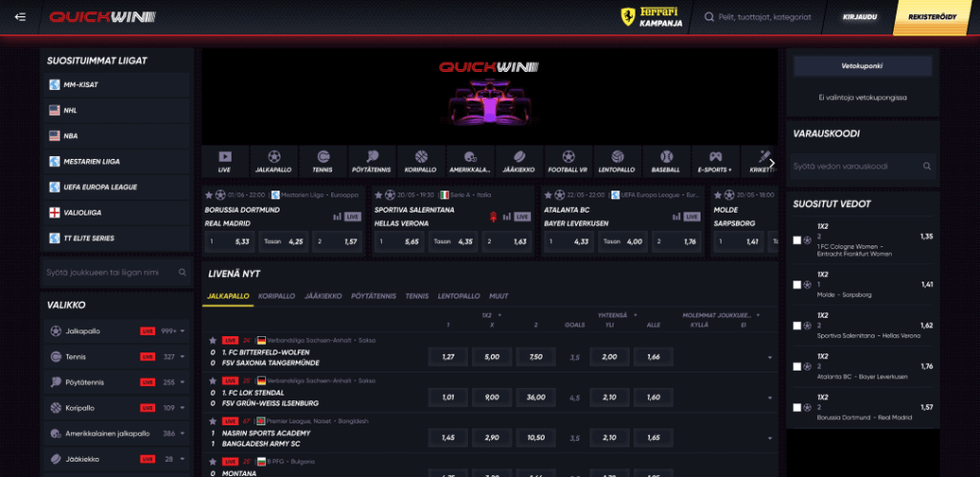
Task: Open NHL in popular leagues
Action: click(x=118, y=111)
